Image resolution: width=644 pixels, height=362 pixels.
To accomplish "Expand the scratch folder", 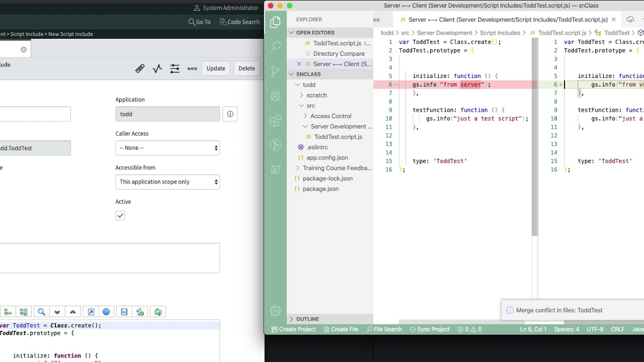I will pos(301,96).
